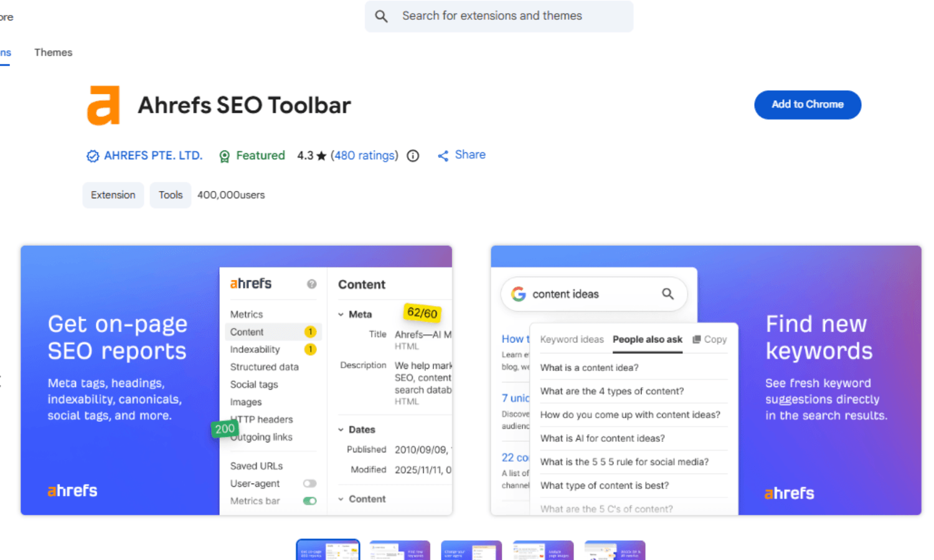Switch to the People also ask tab
Image resolution: width=934 pixels, height=560 pixels.
pos(648,339)
